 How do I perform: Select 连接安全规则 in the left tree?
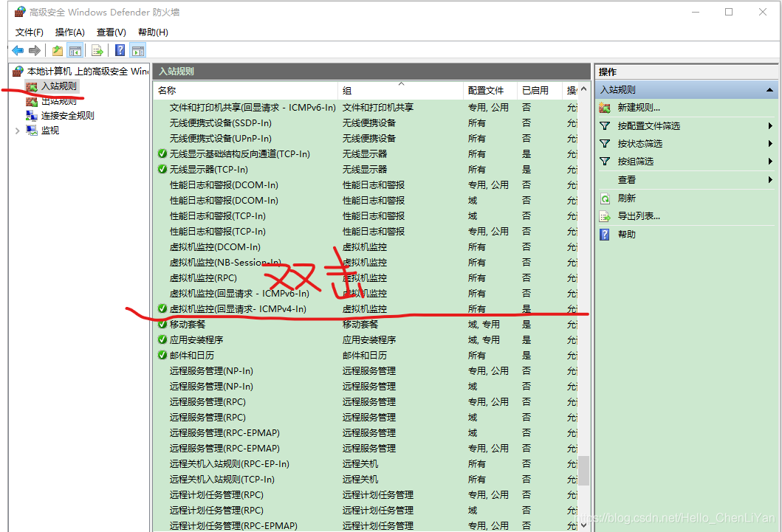[68, 116]
